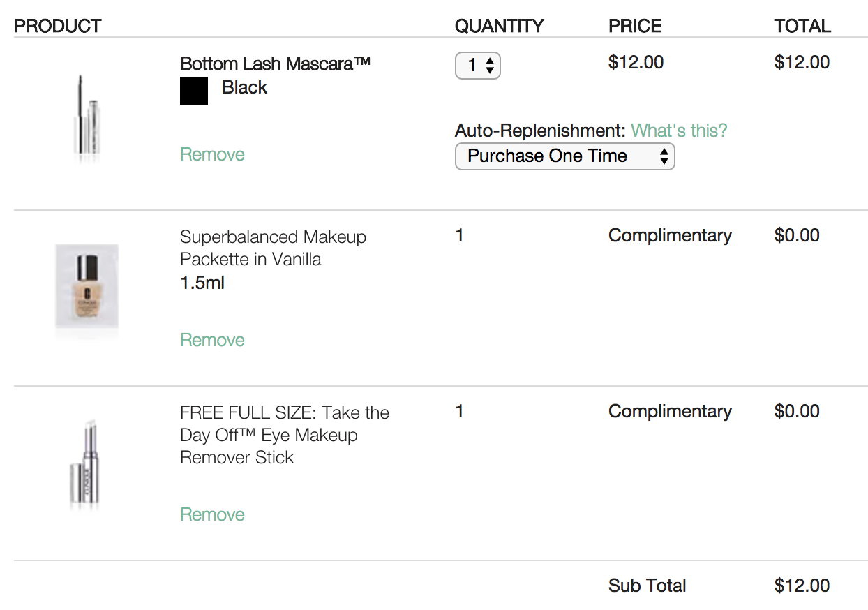The width and height of the screenshot is (868, 610).
Task: View the Eye Makeup Remover Stick thumbnail
Action: 85,466
